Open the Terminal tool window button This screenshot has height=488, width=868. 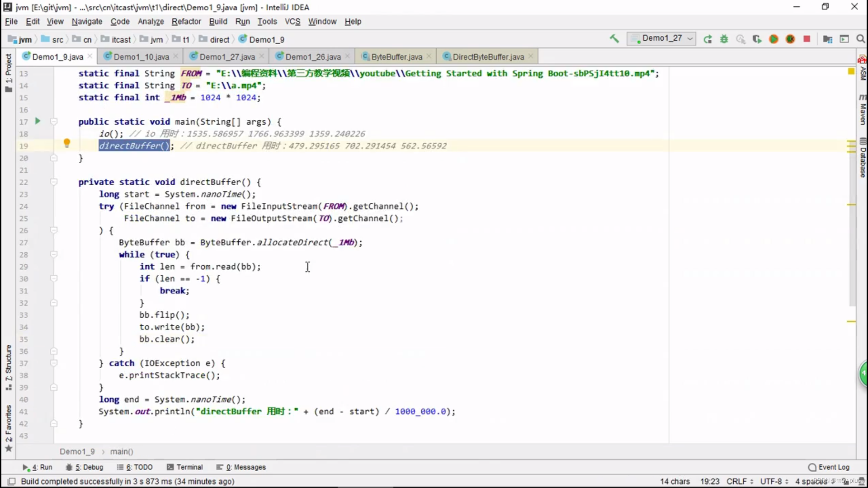[x=185, y=467]
